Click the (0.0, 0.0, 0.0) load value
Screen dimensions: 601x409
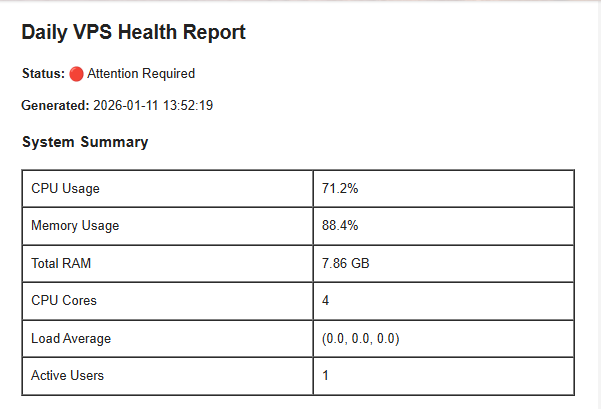tap(361, 339)
